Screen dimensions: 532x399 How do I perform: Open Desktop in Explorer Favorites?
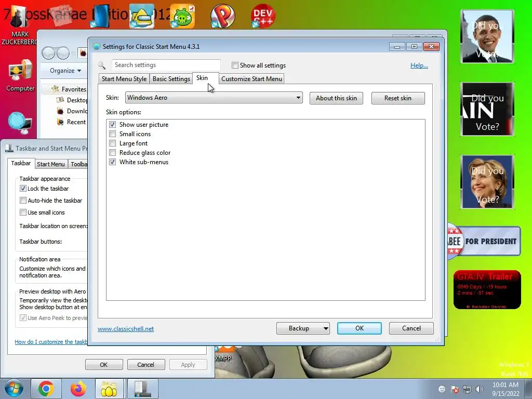[x=72, y=100]
